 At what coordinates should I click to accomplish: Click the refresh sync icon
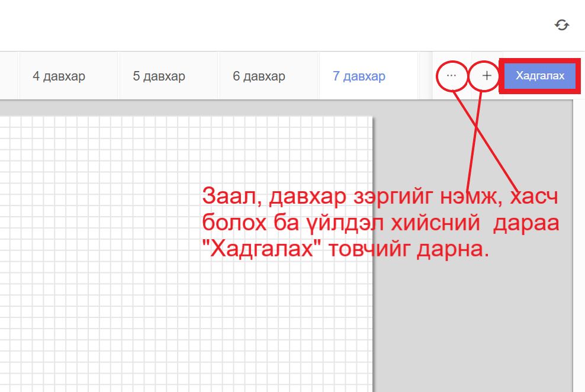[561, 24]
